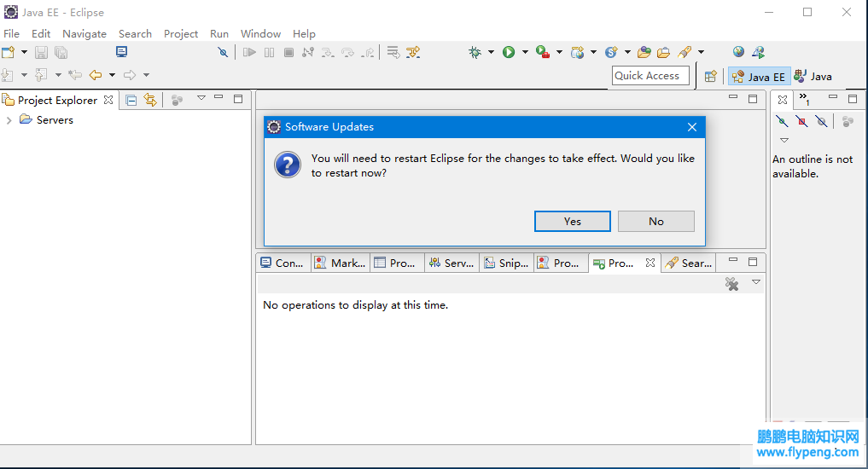The image size is (868, 469).
Task: Click the Run External Tools icon
Action: click(x=543, y=53)
